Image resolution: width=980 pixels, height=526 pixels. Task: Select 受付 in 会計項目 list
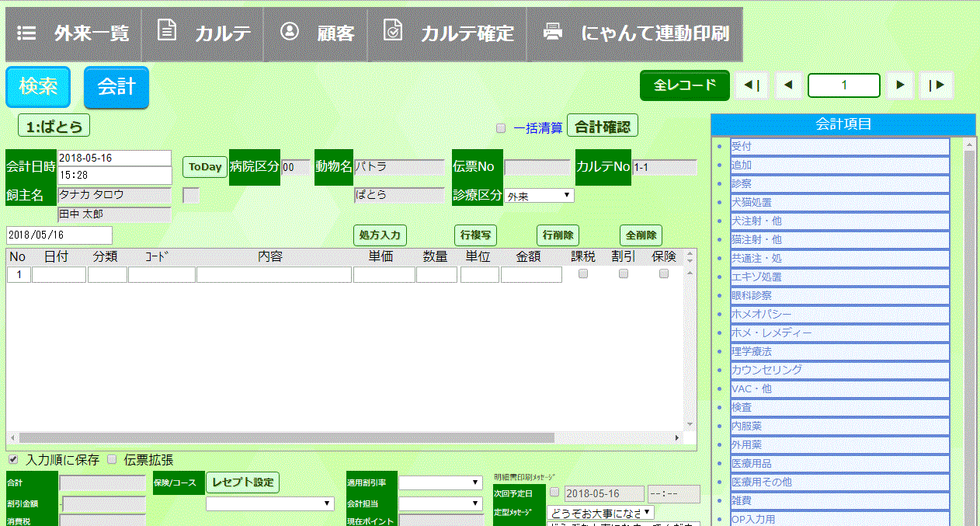coord(840,146)
